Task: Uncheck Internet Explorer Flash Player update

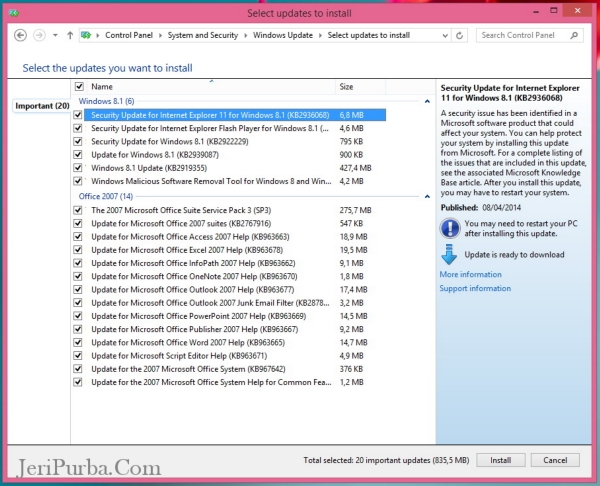Action: pos(78,128)
